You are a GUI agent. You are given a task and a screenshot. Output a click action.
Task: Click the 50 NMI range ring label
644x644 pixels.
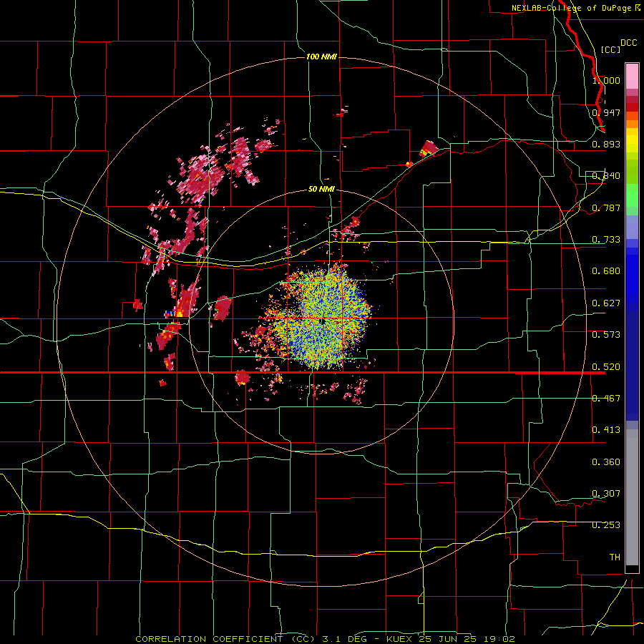point(321,190)
